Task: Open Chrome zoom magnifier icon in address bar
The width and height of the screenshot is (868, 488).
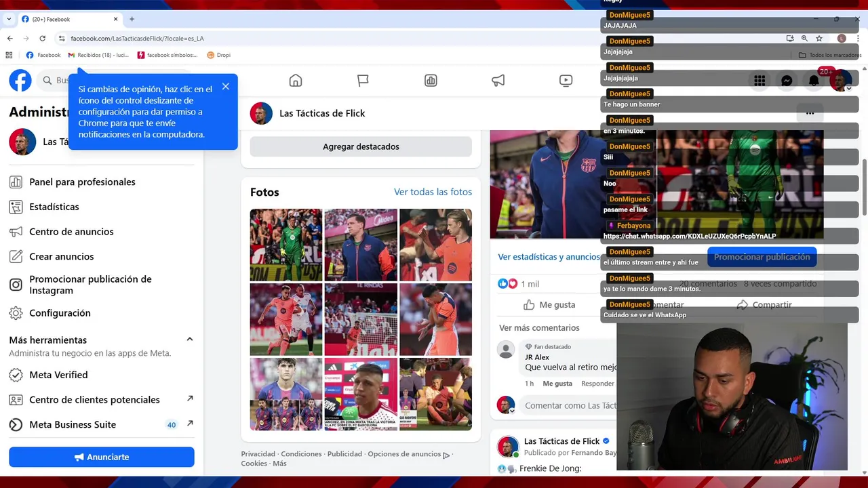Action: (804, 39)
